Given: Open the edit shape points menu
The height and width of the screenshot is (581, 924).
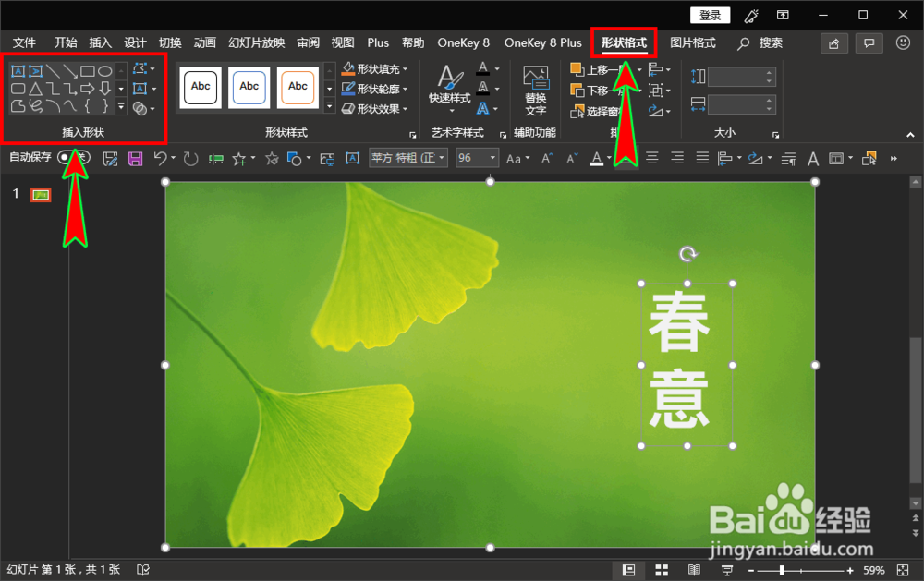Looking at the screenshot, I should click(143, 69).
